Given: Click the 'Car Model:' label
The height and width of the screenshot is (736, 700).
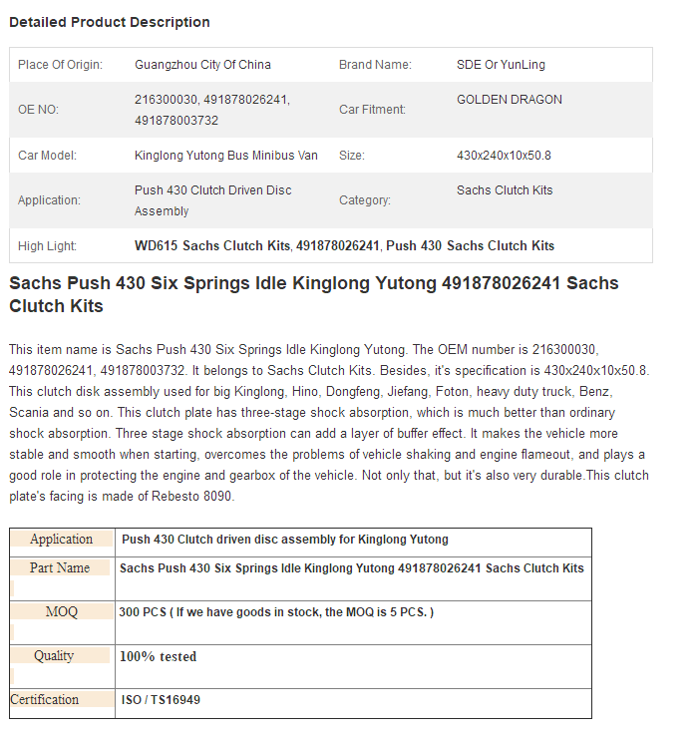Looking at the screenshot, I should click(47, 156).
